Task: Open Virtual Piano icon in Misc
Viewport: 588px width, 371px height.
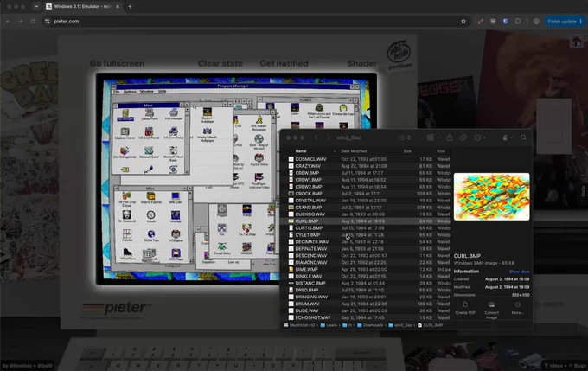Action: point(127,254)
